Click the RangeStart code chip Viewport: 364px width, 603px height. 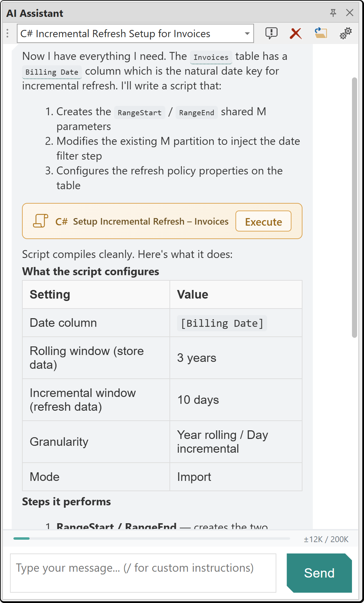click(x=139, y=112)
